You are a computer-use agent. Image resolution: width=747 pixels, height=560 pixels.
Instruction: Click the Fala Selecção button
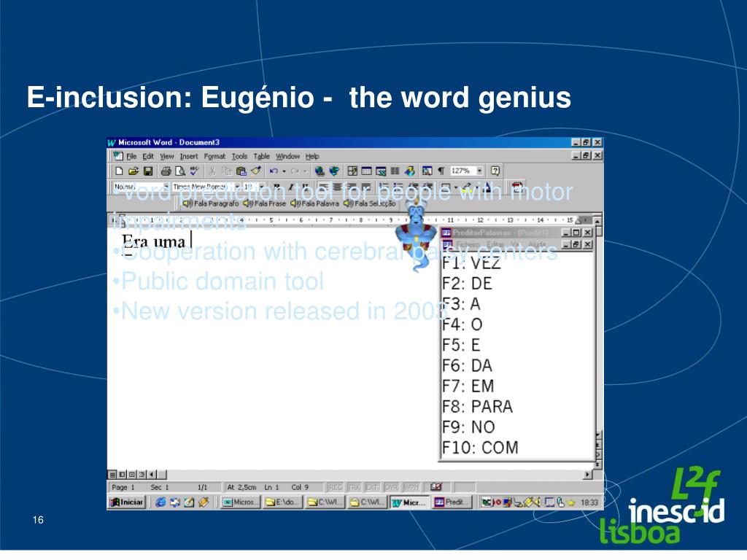tap(369, 203)
